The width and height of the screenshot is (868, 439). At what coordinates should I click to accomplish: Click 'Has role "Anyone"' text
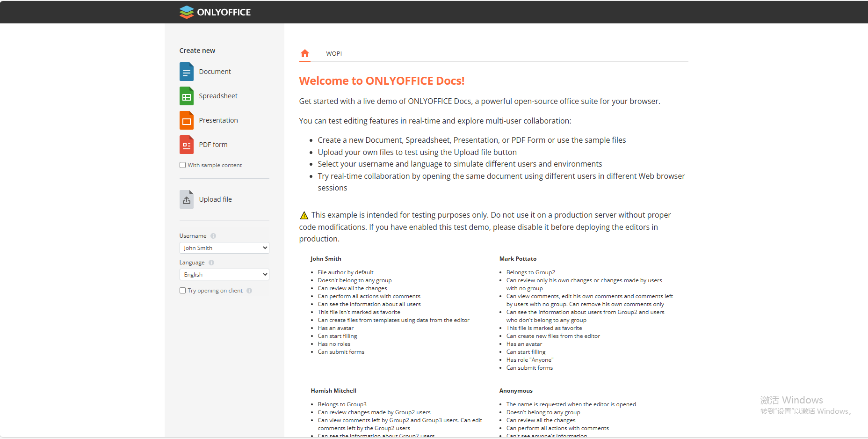pyautogui.click(x=530, y=360)
